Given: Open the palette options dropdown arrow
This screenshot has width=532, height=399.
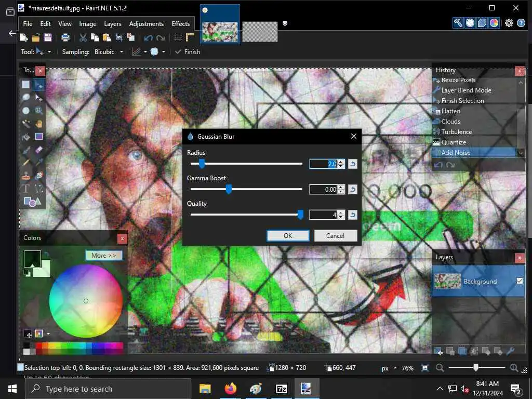Looking at the screenshot, I should (x=48, y=334).
